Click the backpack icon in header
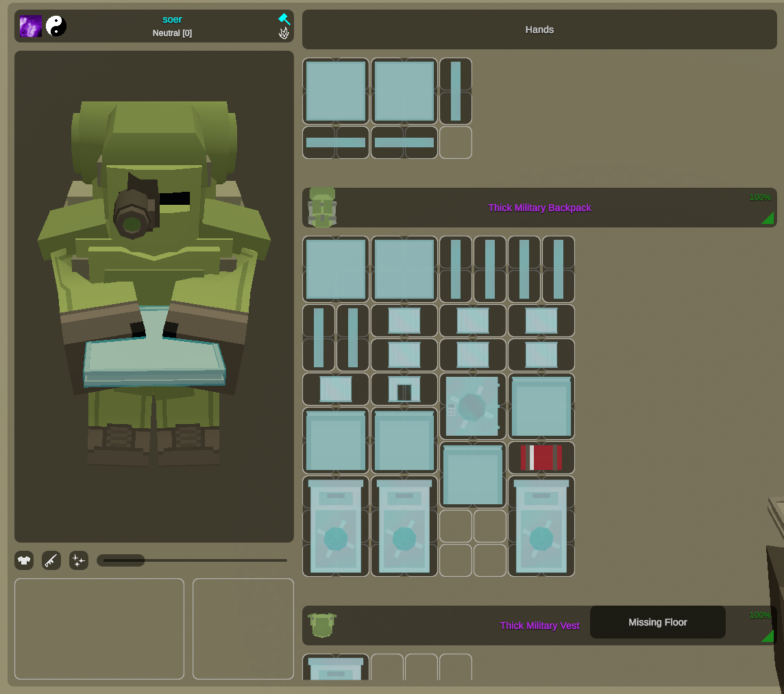 tap(321, 208)
